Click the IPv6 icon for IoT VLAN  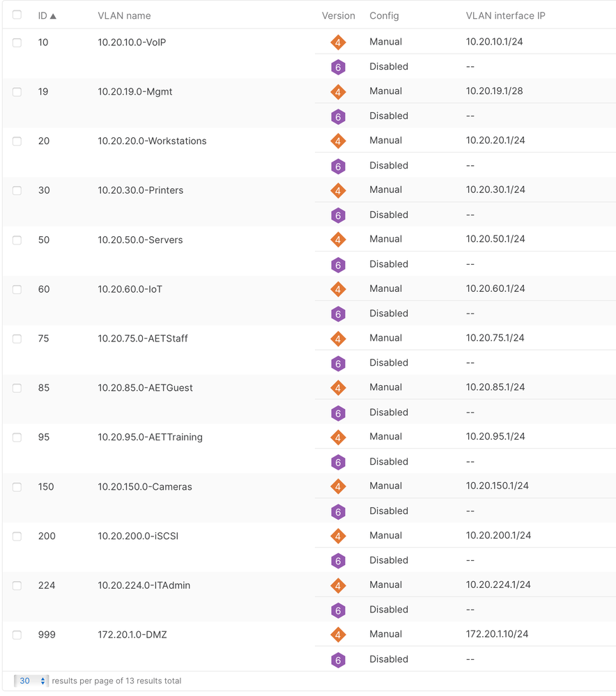[338, 314]
